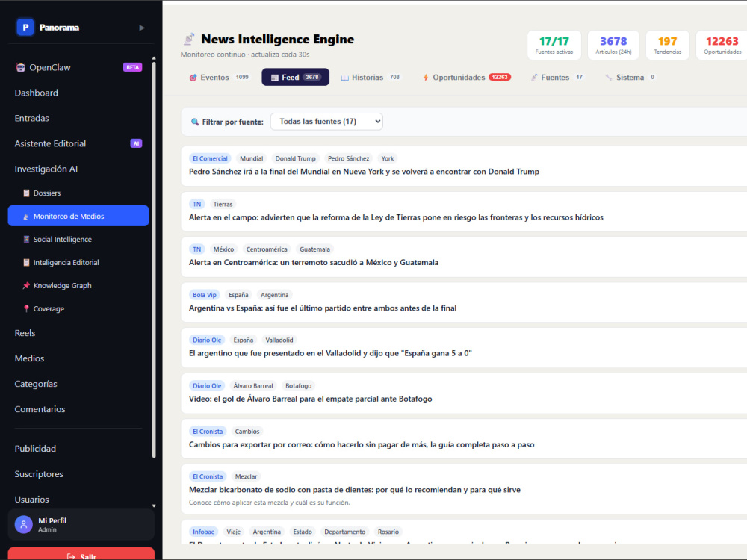Open Asistente Editorial

50,143
